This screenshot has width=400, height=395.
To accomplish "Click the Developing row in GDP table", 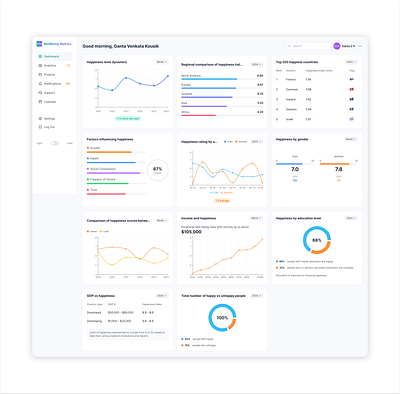I will click(128, 321).
